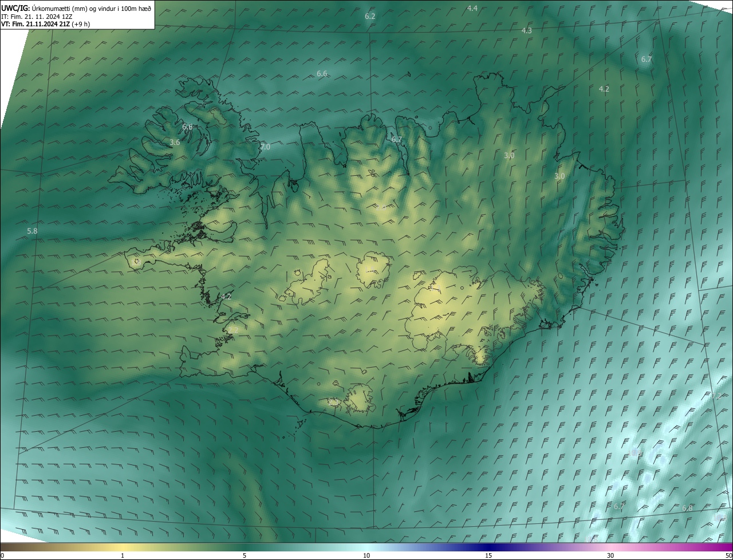Screen dimensions: 733x560
Task: Pick the 7.0 value label
Action: pos(265,147)
